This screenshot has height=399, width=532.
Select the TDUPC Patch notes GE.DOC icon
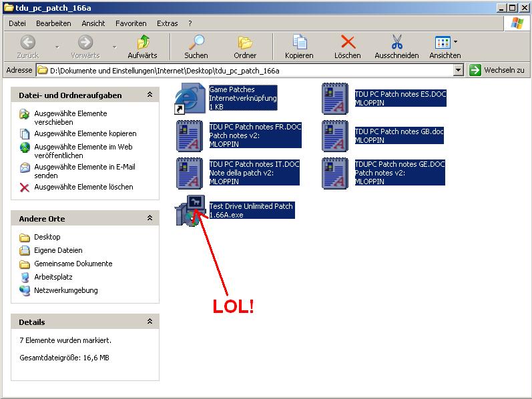click(x=335, y=173)
